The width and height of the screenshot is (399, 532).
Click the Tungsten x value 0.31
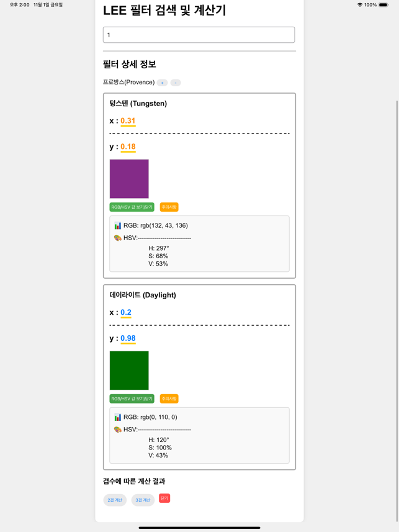128,121
